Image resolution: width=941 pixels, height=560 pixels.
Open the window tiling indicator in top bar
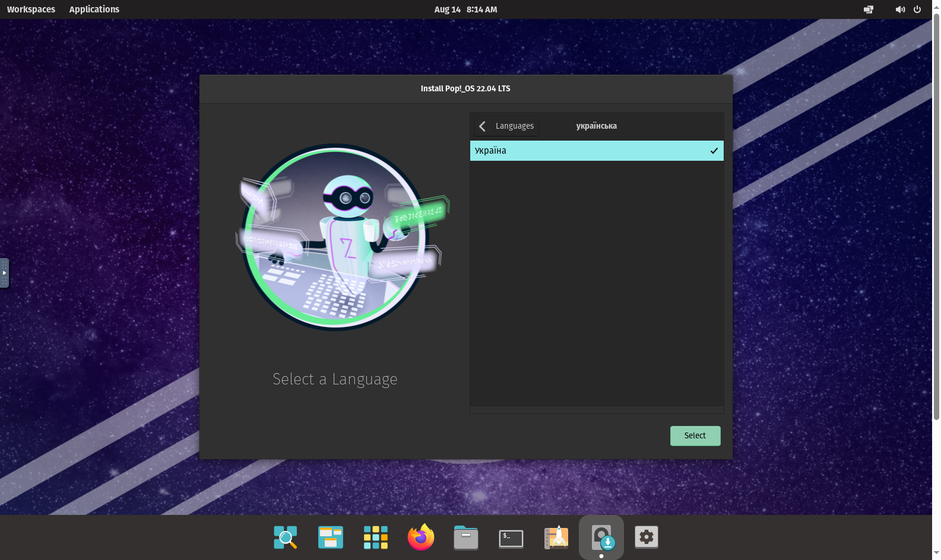(x=868, y=9)
